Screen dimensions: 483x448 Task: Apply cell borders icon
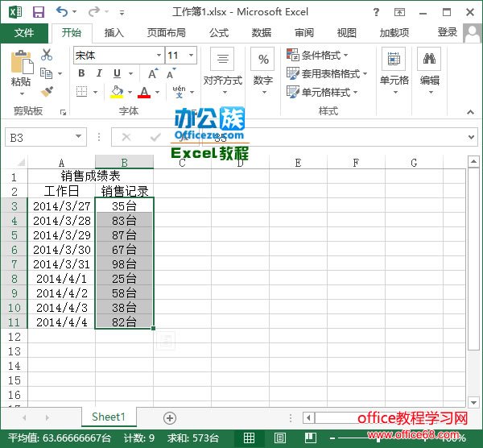tap(81, 92)
